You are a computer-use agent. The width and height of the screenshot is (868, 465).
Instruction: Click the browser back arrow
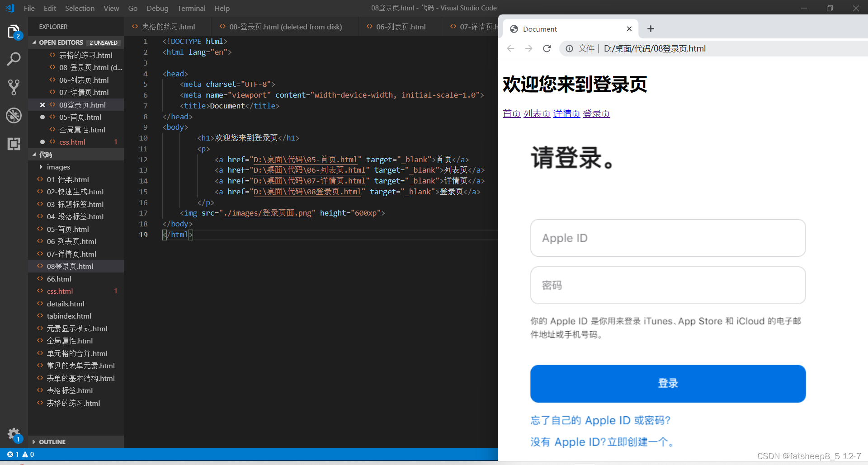click(510, 48)
